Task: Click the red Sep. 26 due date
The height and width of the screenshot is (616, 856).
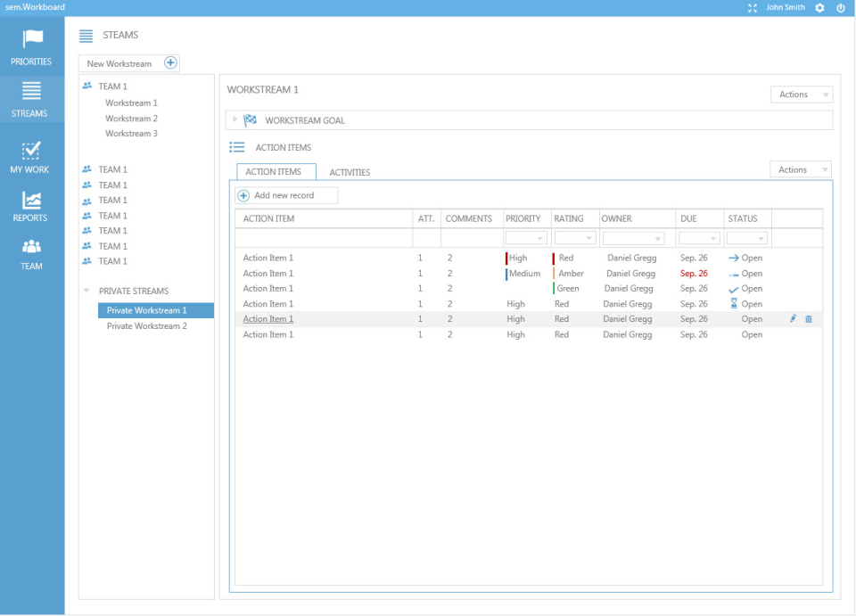Action: [694, 274]
